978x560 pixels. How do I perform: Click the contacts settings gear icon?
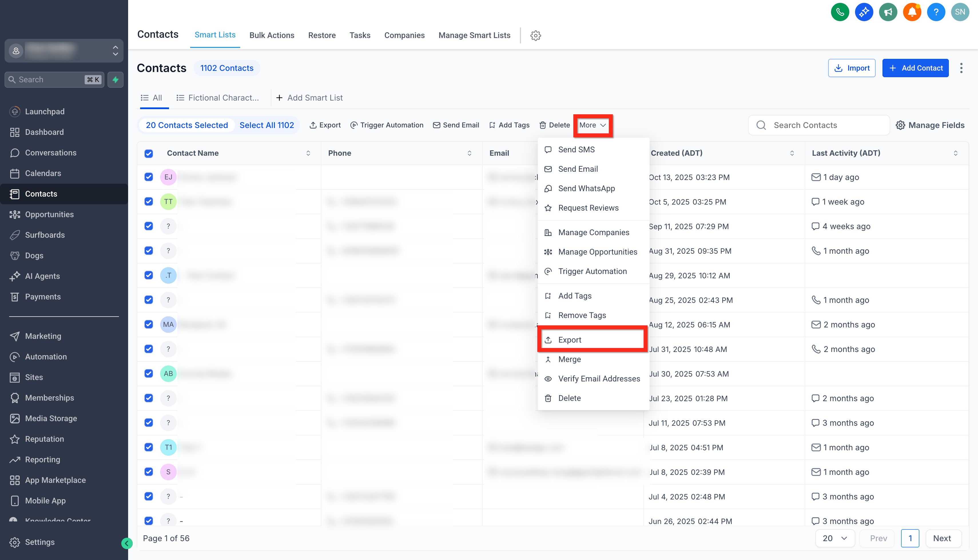(535, 35)
